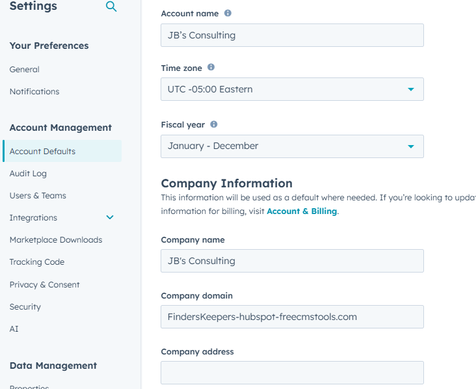Open the Fiscal year dropdown

pos(292,146)
